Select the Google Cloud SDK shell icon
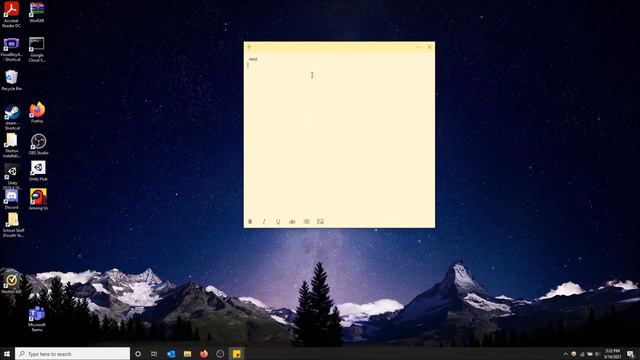The width and height of the screenshot is (640, 360). tap(37, 49)
